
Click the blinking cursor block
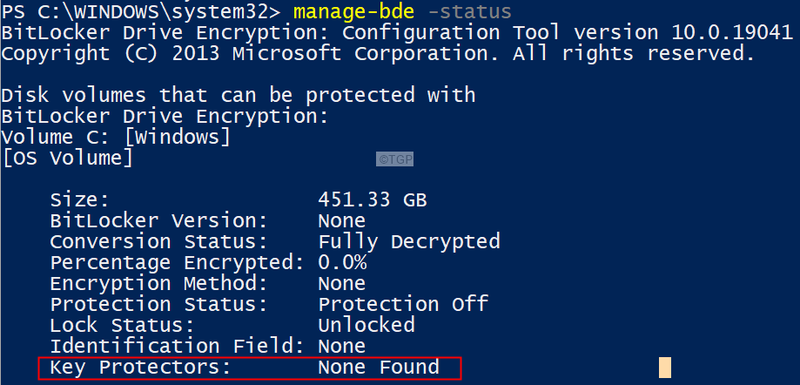[x=664, y=367]
